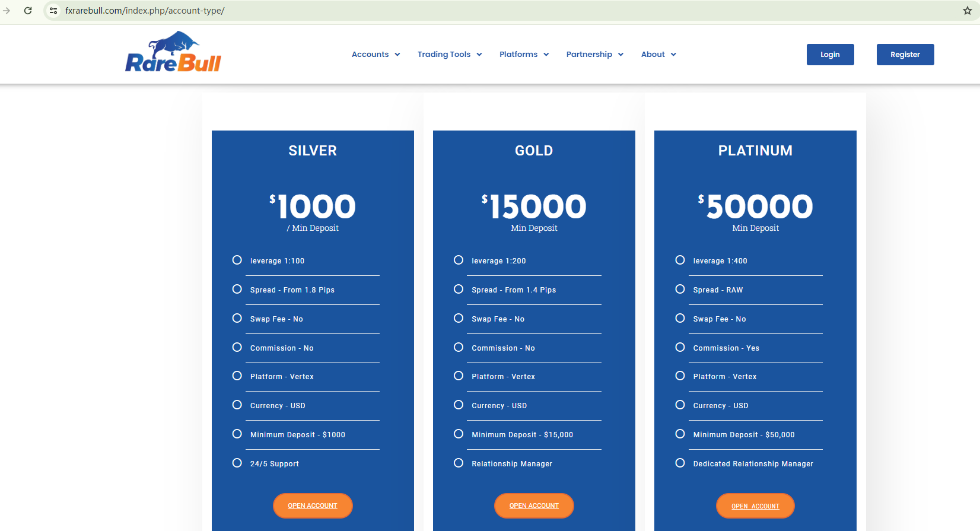Click "Swap Fee - No" in Silver card

(276, 319)
